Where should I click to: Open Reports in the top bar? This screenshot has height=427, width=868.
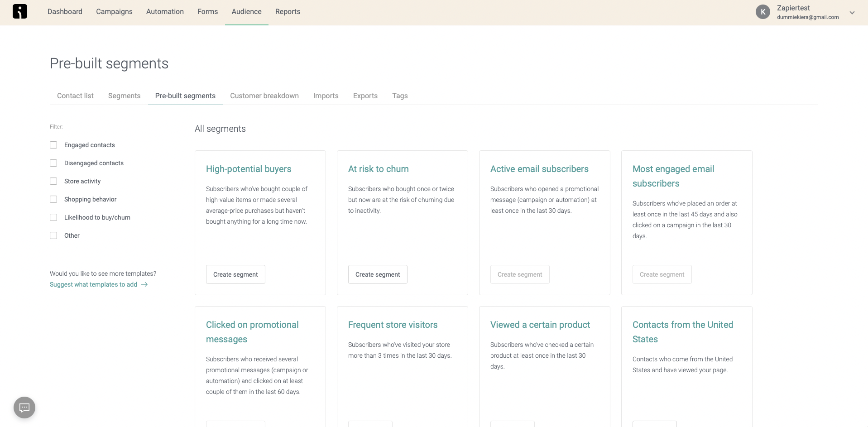[288, 11]
